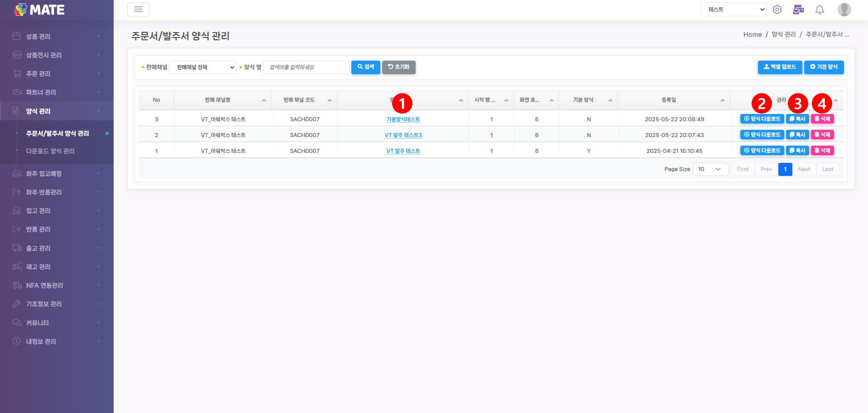This screenshot has width=868, height=413.
Task: Click 삭제 for row number 1
Action: pos(822,151)
